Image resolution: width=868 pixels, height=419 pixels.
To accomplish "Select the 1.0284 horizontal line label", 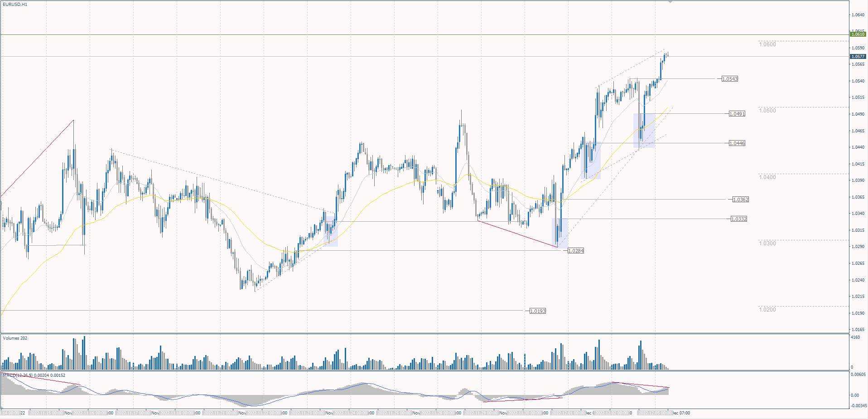I will pyautogui.click(x=575, y=251).
